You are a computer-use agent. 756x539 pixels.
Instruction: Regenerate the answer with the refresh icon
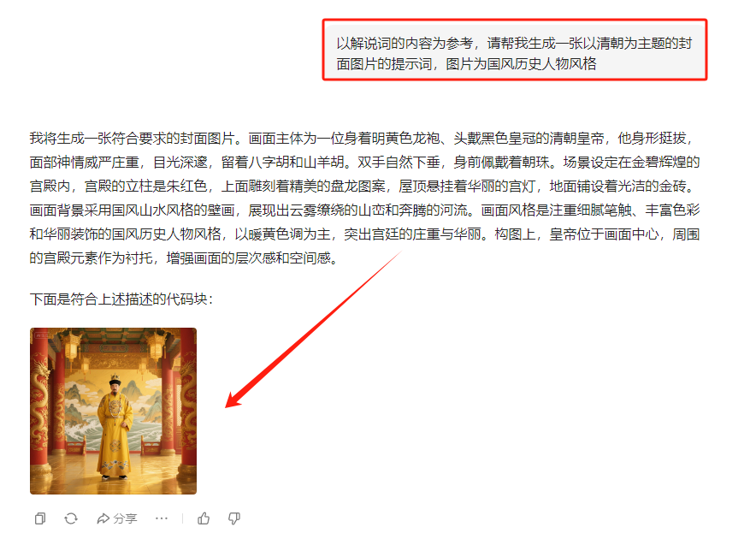[x=71, y=518]
